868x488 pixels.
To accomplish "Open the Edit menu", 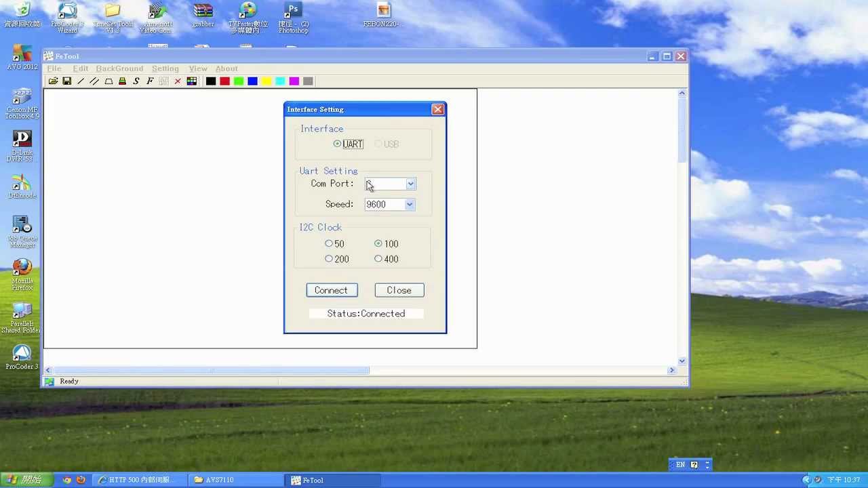I will (81, 68).
